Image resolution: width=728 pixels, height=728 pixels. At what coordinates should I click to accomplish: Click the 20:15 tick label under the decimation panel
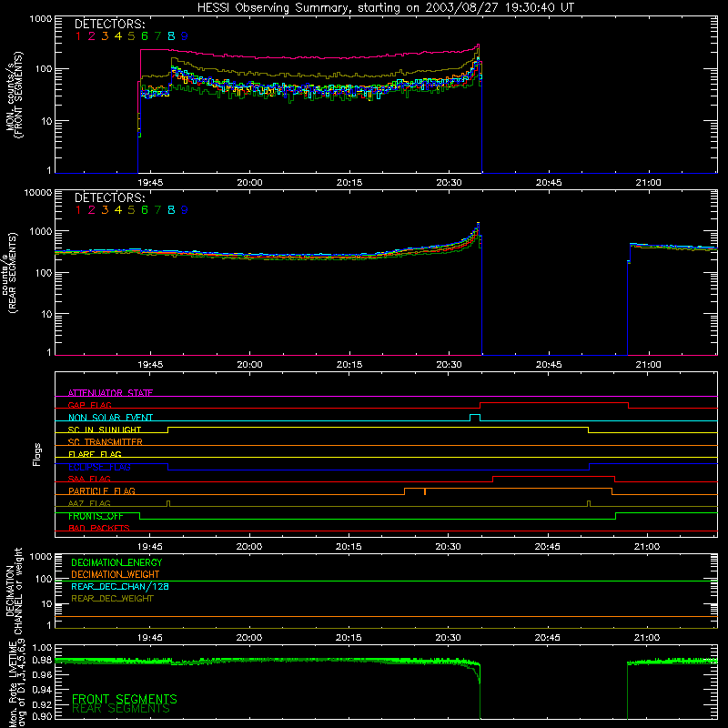pyautogui.click(x=349, y=638)
